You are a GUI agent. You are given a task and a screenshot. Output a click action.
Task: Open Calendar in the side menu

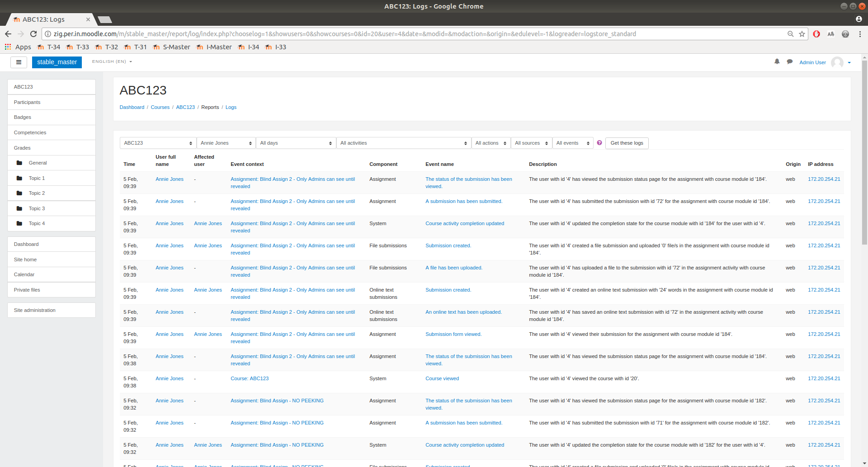tap(52, 274)
